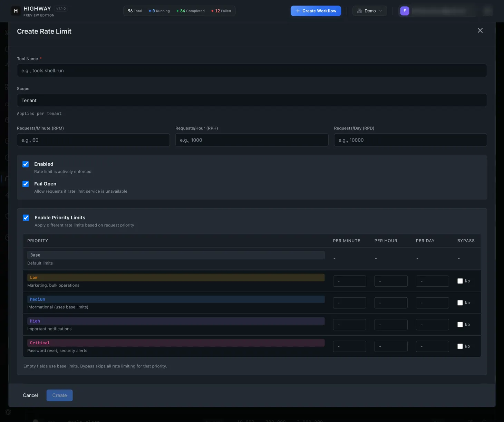This screenshot has height=422, width=504.
Task: Click the Base priority label
Action: [x=176, y=255]
